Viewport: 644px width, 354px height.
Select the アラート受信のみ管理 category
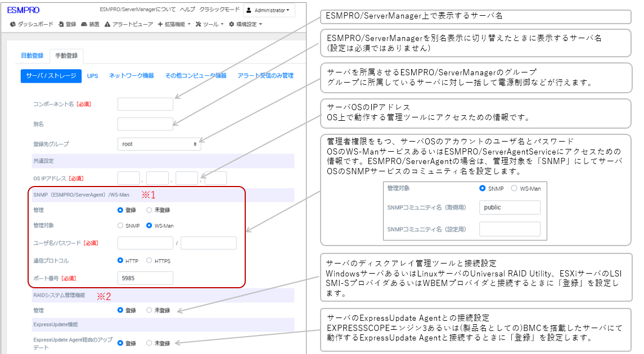pyautogui.click(x=265, y=76)
